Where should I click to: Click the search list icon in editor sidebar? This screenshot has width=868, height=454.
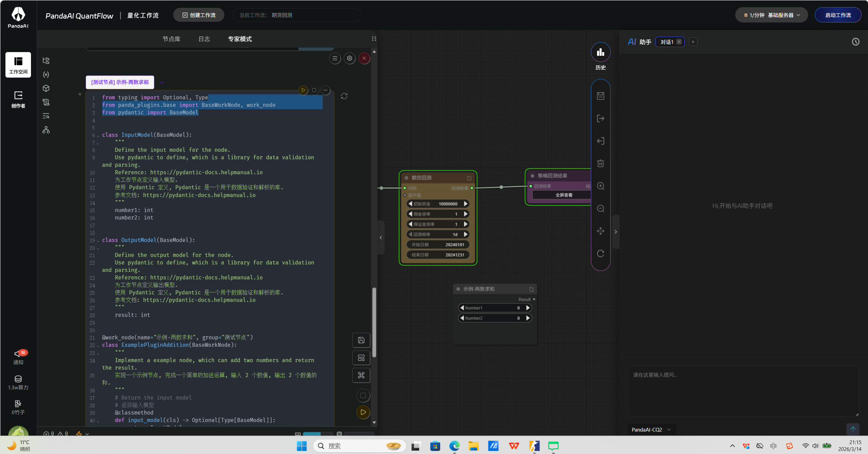click(x=46, y=116)
